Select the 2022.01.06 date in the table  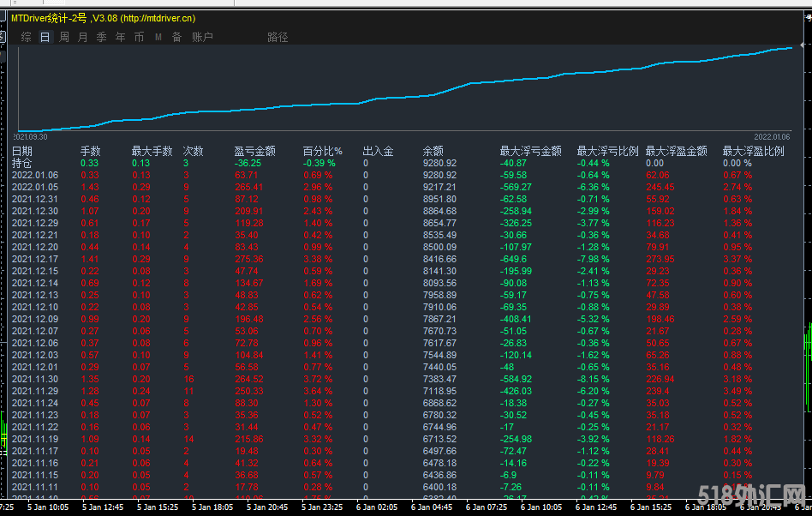click(x=35, y=175)
